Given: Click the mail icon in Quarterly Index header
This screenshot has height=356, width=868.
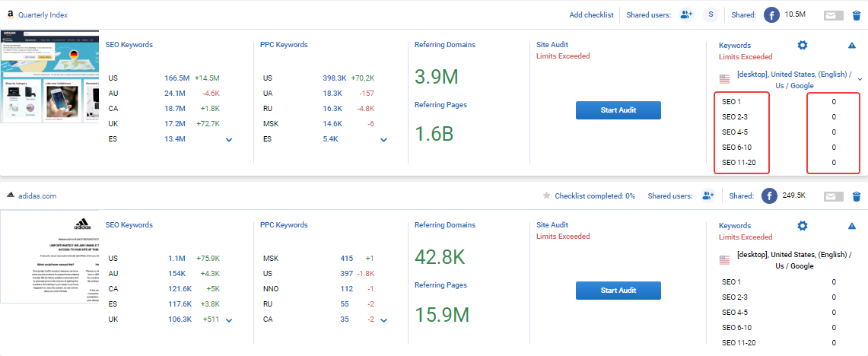Looking at the screenshot, I should 833,15.
